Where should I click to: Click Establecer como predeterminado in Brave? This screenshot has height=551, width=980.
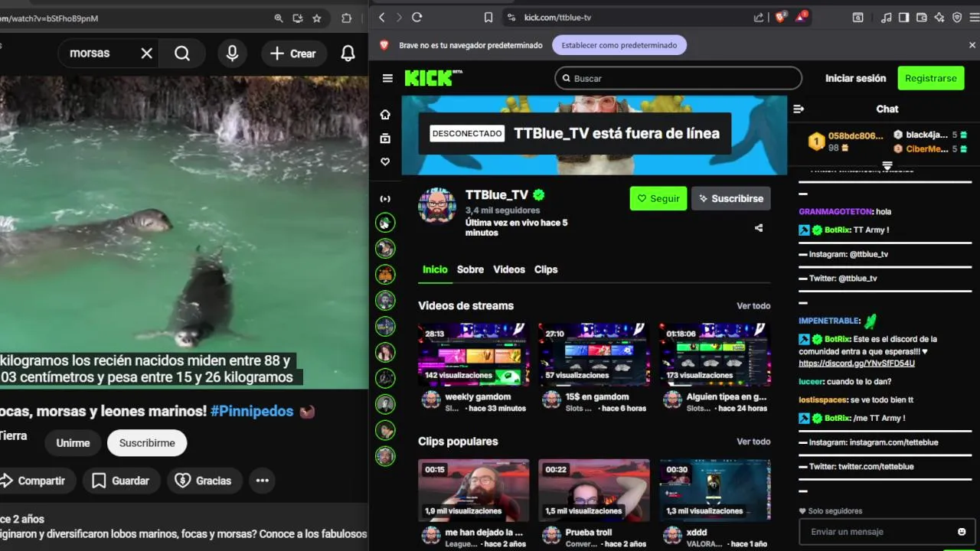[619, 45]
